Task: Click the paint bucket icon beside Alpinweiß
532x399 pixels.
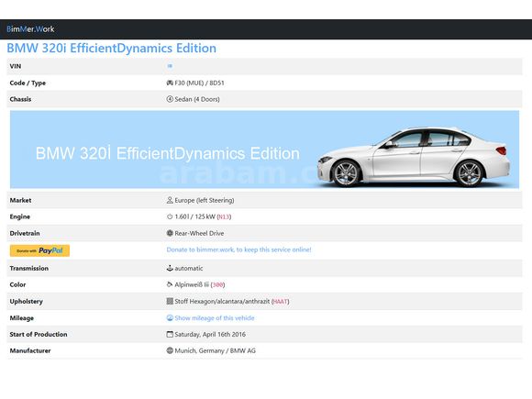Action: (x=170, y=284)
